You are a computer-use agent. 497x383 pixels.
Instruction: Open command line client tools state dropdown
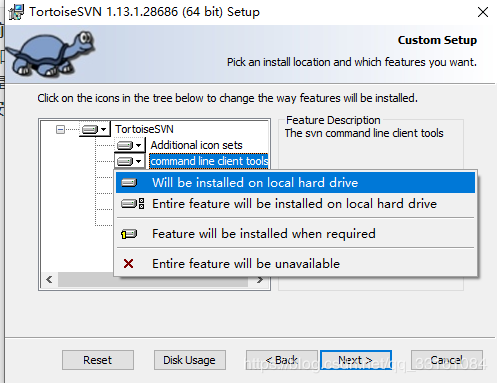coord(130,162)
